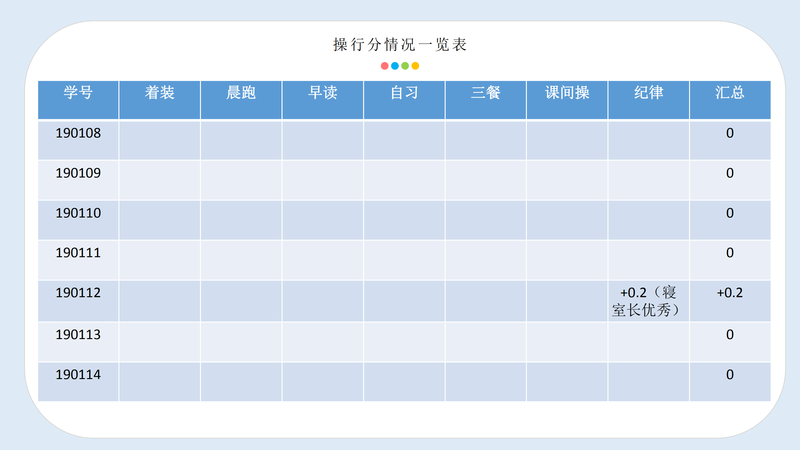Click the title 操行分情况一览表
The image size is (800, 450).
[x=400, y=45]
